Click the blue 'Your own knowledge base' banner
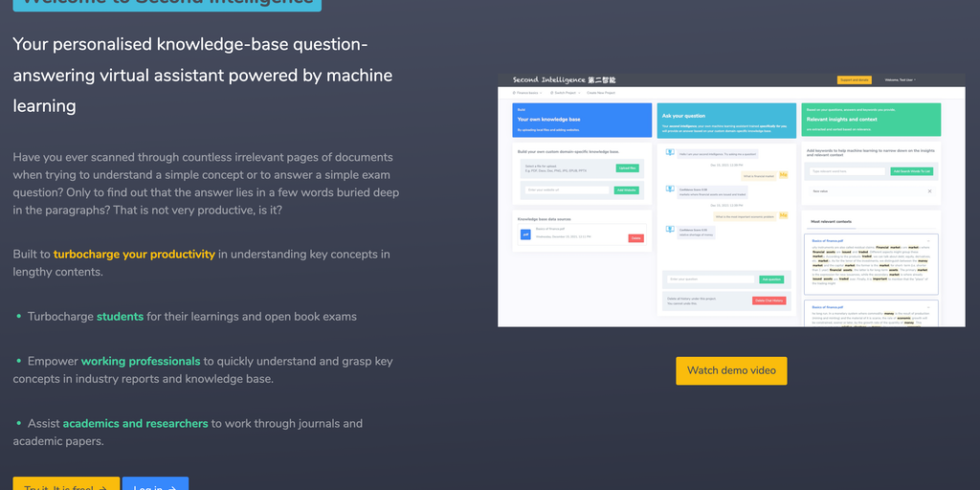 [x=582, y=120]
